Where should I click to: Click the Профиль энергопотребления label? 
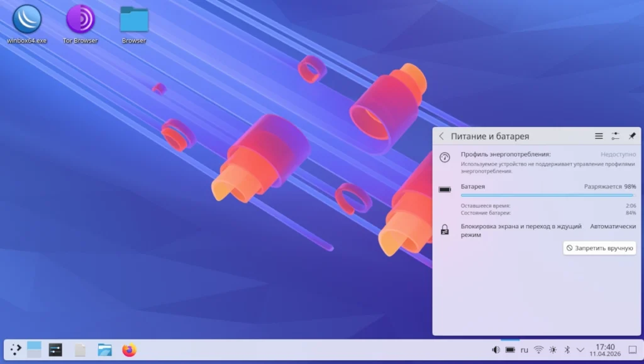506,155
